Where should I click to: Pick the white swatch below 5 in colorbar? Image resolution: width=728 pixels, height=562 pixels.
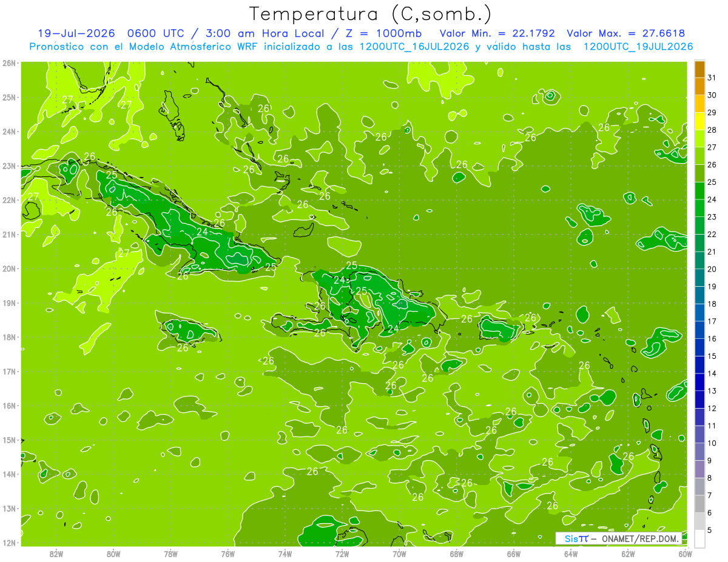tap(699, 538)
